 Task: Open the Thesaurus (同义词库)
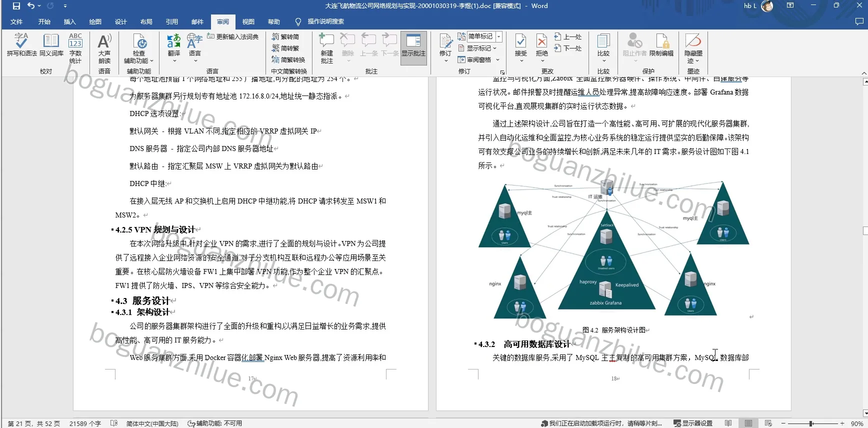tap(51, 45)
